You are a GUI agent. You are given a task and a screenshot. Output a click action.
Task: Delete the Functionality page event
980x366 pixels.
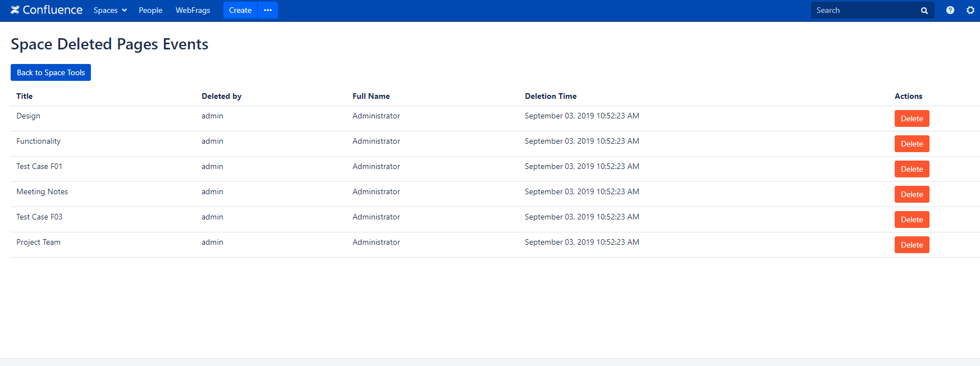point(912,144)
